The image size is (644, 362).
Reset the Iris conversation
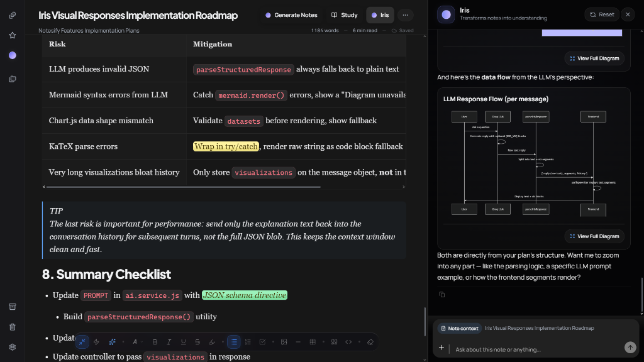pyautogui.click(x=602, y=14)
